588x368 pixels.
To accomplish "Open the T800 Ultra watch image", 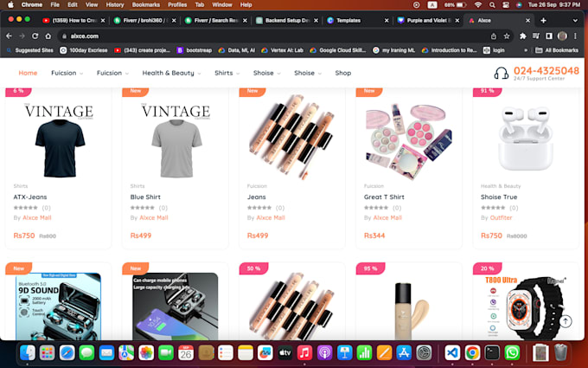I will [x=526, y=307].
